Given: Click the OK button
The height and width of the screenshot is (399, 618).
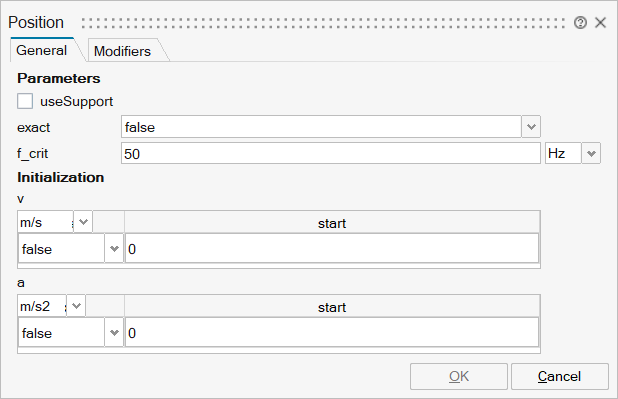Looking at the screenshot, I should [459, 377].
